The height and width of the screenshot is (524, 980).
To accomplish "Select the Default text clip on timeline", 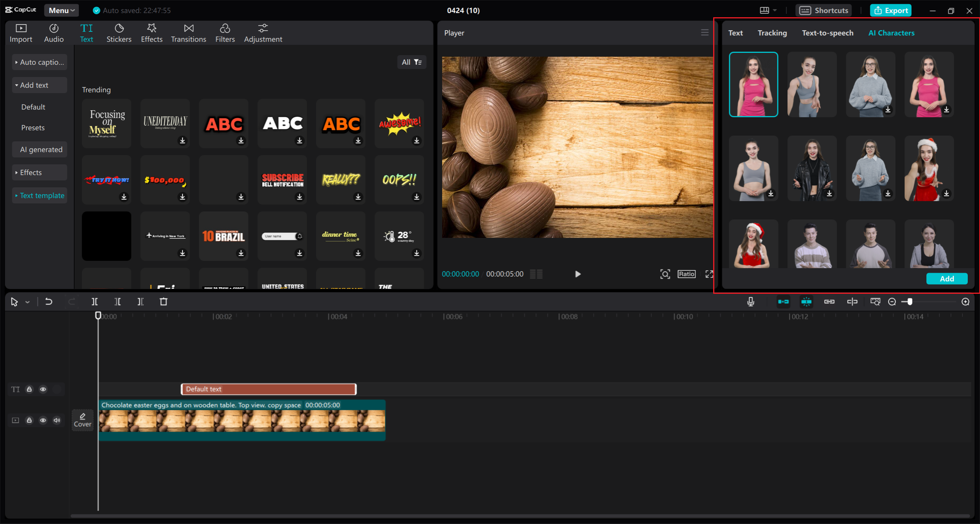I will click(x=268, y=389).
